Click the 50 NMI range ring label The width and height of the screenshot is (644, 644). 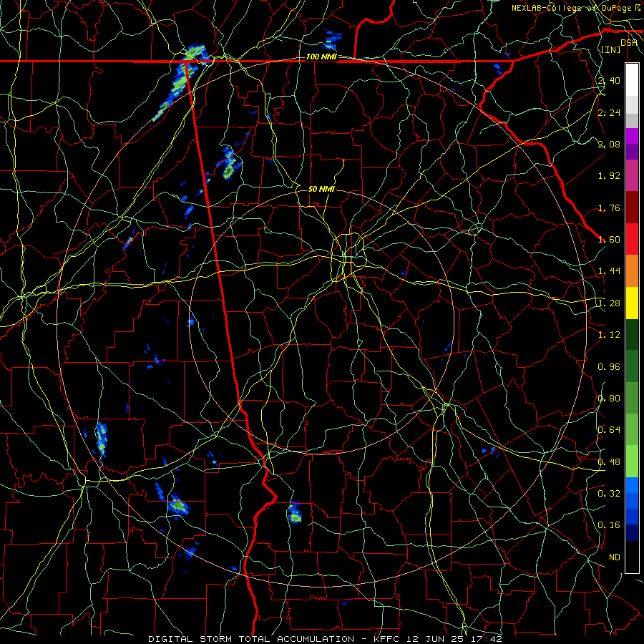tap(321, 189)
